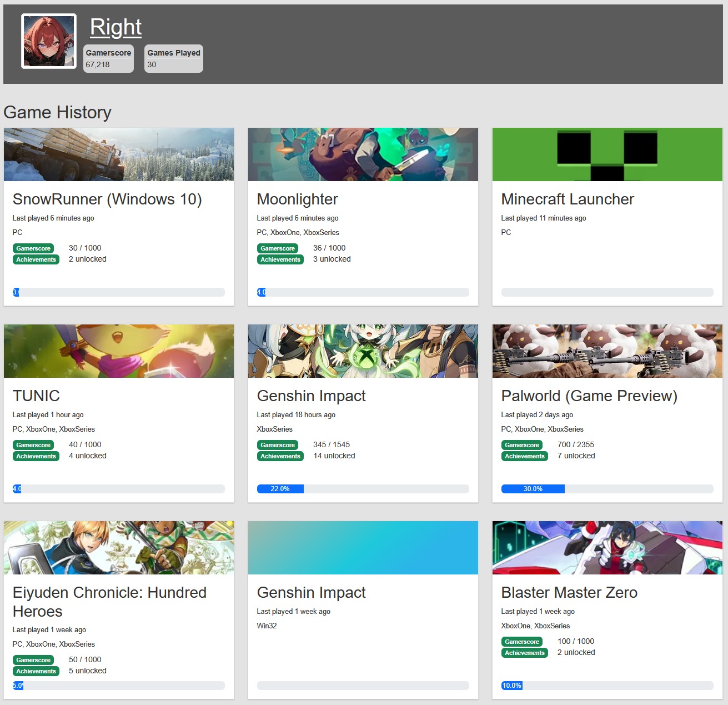This screenshot has height=705, width=728.
Task: Select the Blaster Master Zero title
Action: pos(569,592)
